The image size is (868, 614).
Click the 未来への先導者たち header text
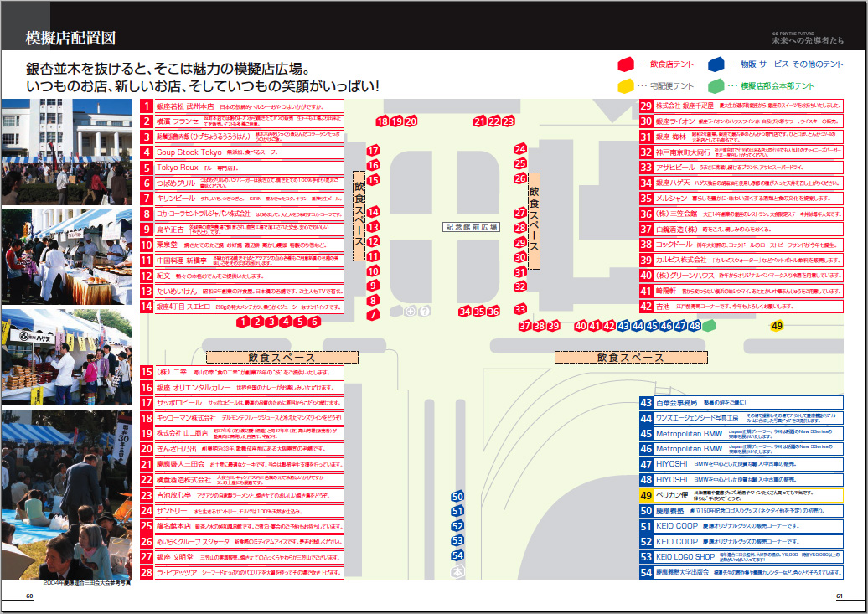(x=808, y=40)
